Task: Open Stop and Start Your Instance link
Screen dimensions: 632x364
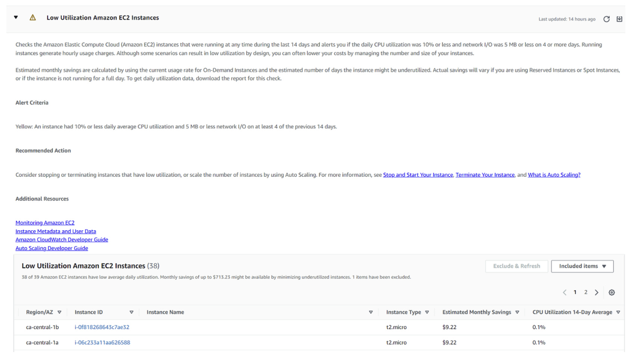Action: click(418, 175)
